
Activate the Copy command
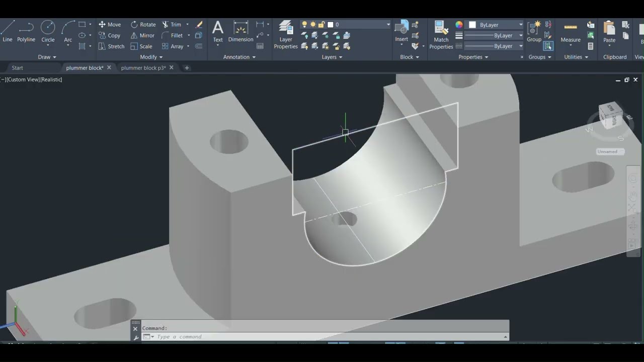coord(110,35)
